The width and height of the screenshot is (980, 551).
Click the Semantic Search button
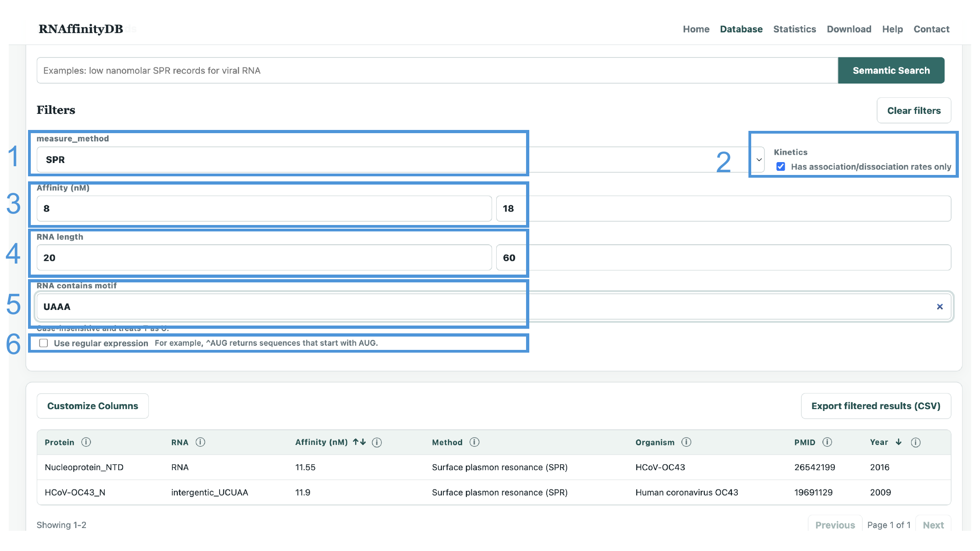click(x=891, y=70)
